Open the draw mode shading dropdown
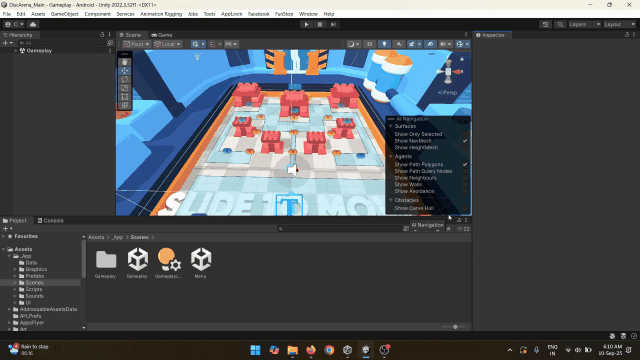This screenshot has width=640, height=360. click(353, 44)
